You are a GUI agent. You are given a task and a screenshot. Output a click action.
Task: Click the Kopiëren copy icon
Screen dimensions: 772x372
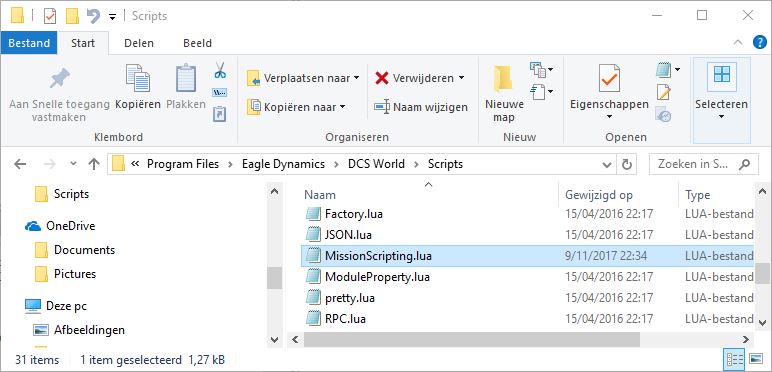(138, 78)
